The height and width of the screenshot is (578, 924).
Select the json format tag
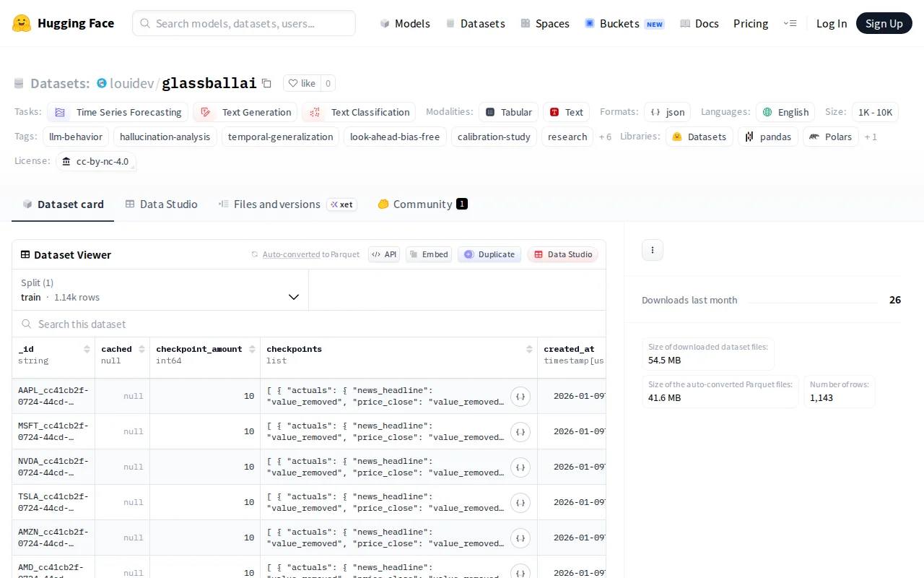coord(668,112)
